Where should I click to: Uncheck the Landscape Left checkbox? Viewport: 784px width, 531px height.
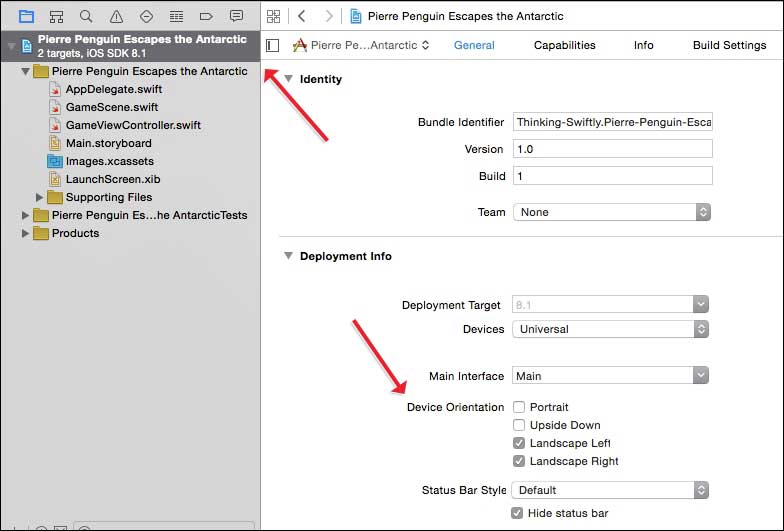[519, 443]
